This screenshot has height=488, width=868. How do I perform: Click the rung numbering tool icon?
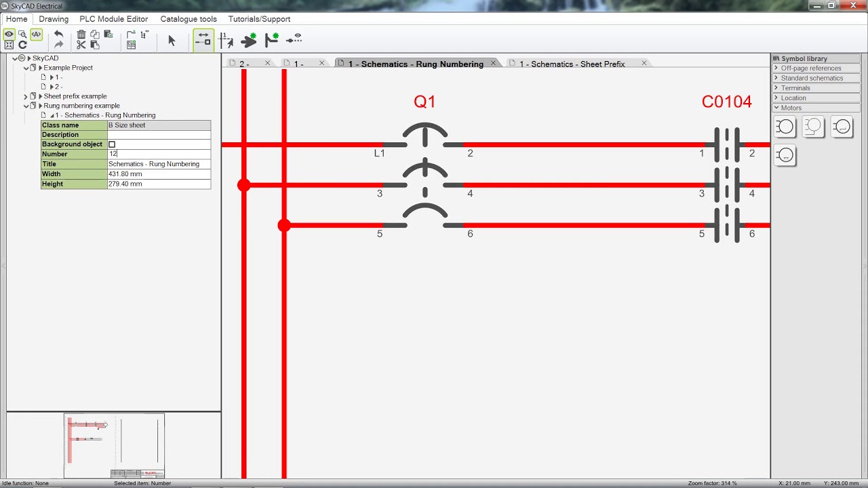[x=226, y=40]
